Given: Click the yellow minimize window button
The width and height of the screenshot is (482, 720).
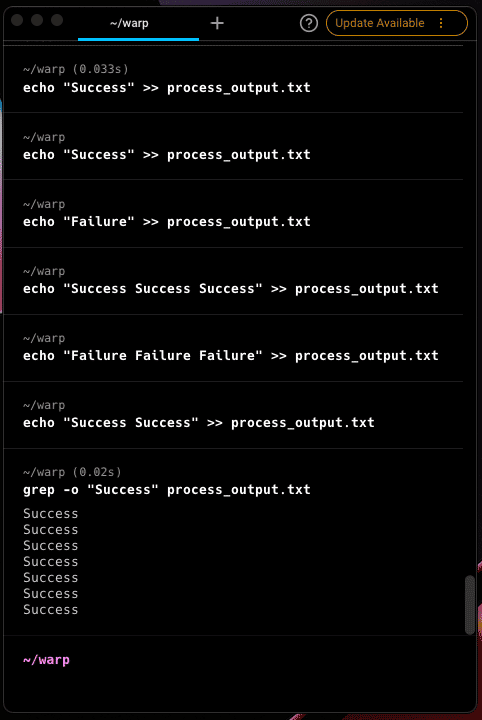Looking at the screenshot, I should tap(37, 20).
